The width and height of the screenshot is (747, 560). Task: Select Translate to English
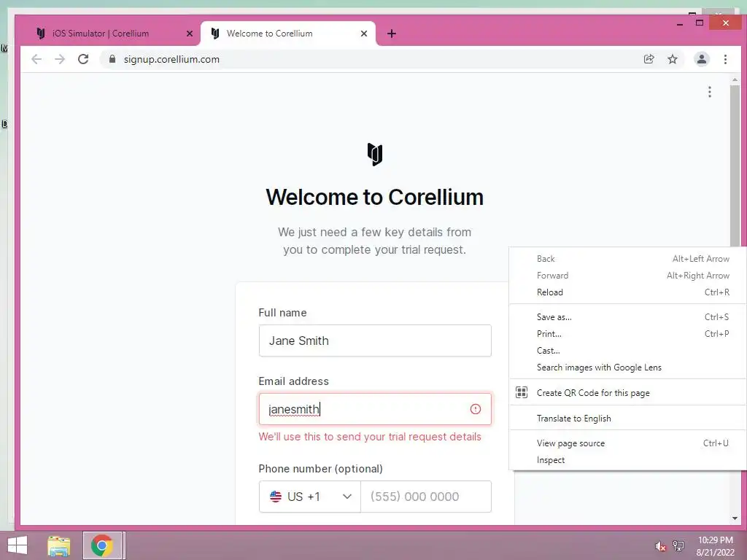627,418
